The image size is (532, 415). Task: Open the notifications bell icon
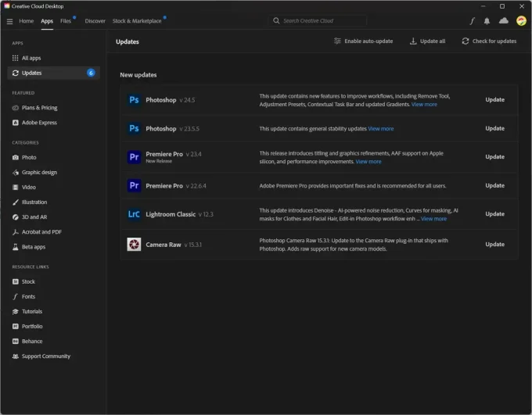coord(487,21)
